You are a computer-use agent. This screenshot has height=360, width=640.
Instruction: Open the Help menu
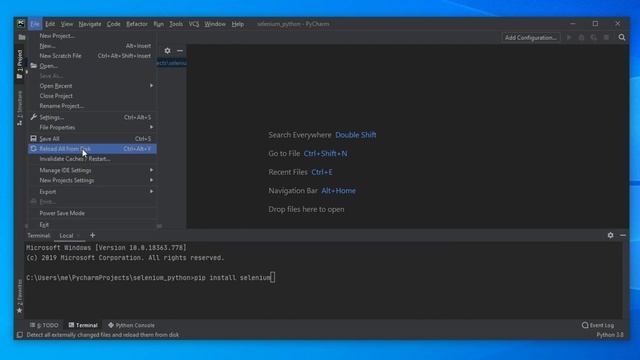click(x=238, y=24)
